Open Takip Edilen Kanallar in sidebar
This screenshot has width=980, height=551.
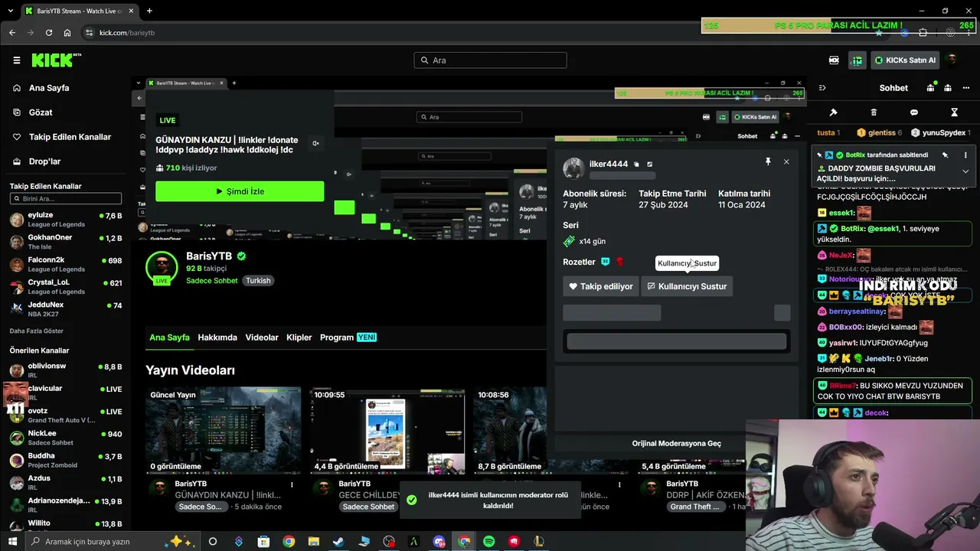coord(70,137)
